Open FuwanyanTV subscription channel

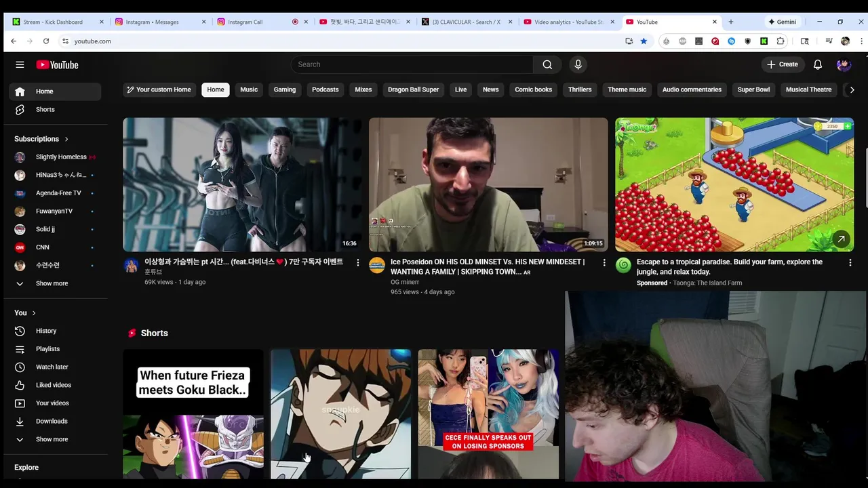[x=55, y=211]
